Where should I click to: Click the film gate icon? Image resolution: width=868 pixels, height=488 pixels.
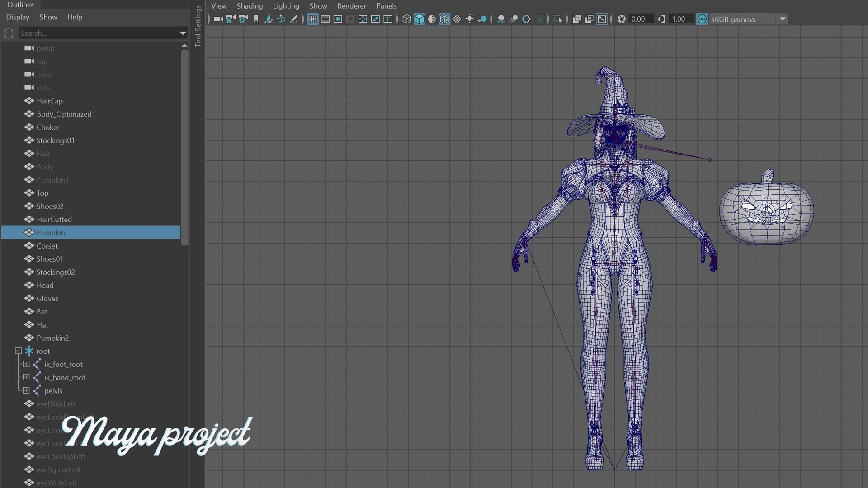325,19
